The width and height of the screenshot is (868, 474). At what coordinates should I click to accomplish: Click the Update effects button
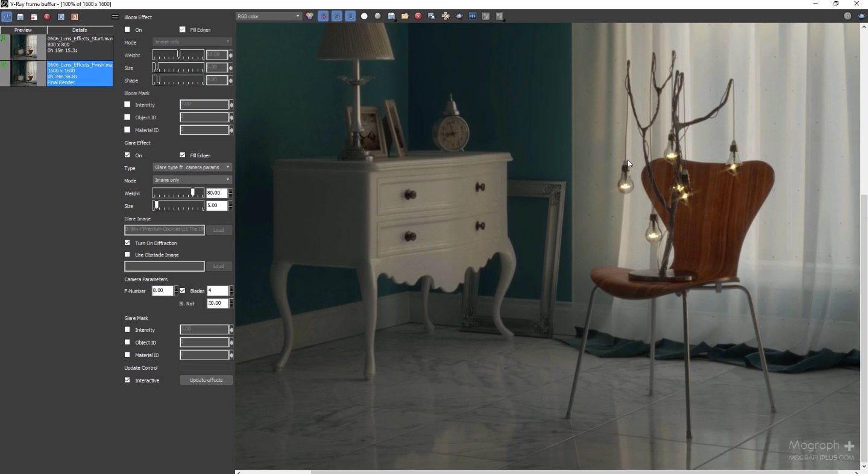(206, 380)
